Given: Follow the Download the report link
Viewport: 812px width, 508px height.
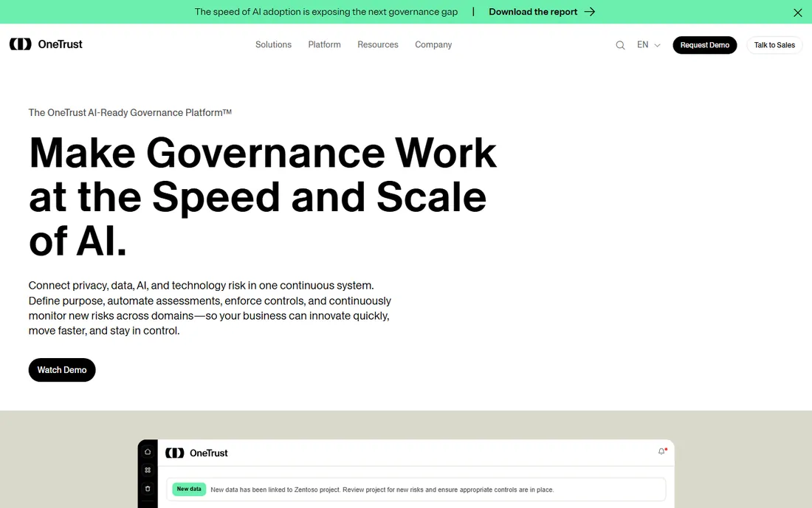Looking at the screenshot, I should click(533, 12).
